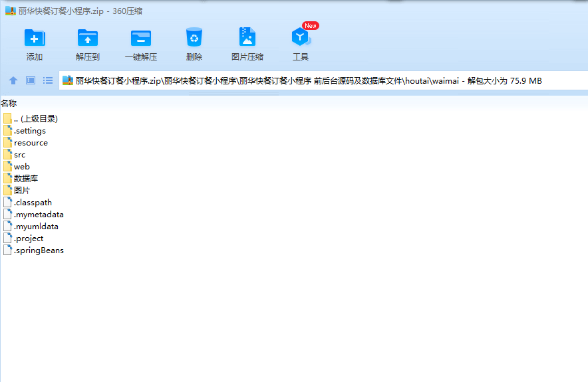
Task: Select the .classpath file
Action: pos(27,203)
